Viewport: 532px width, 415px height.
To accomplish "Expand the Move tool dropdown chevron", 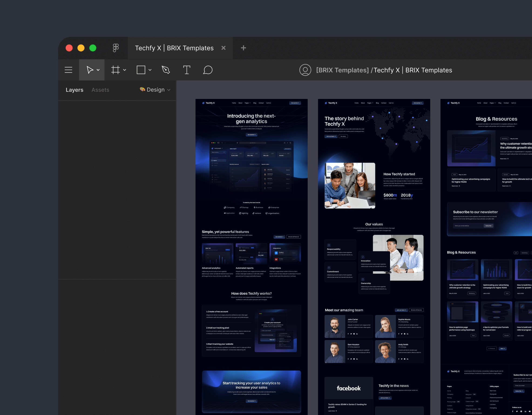I will pyautogui.click(x=98, y=70).
